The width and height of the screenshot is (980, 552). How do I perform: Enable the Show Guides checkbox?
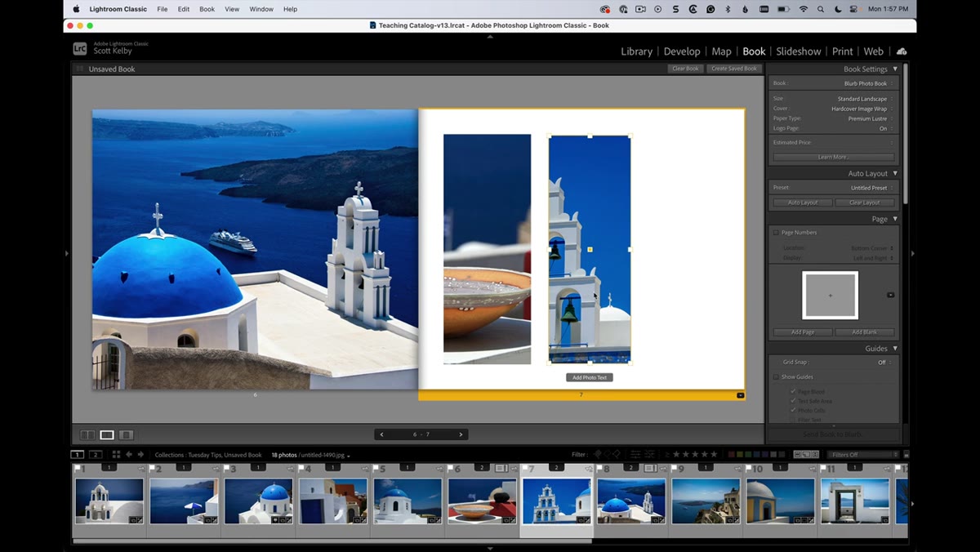(x=777, y=377)
